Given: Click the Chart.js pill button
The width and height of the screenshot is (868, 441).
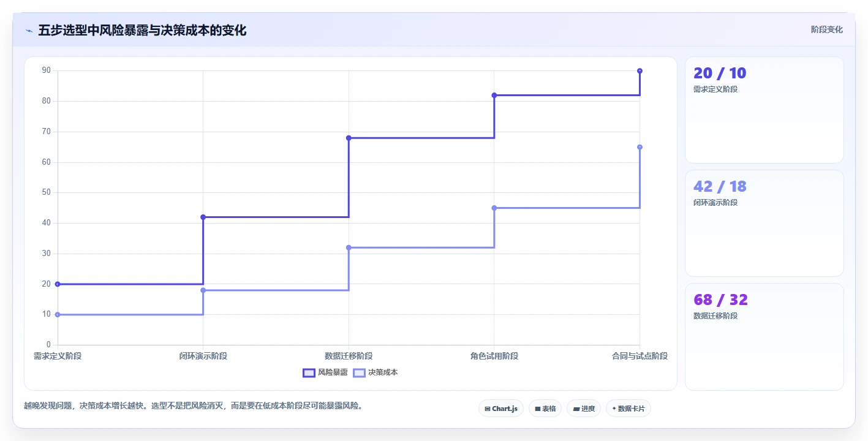Looking at the screenshot, I should pos(501,409).
